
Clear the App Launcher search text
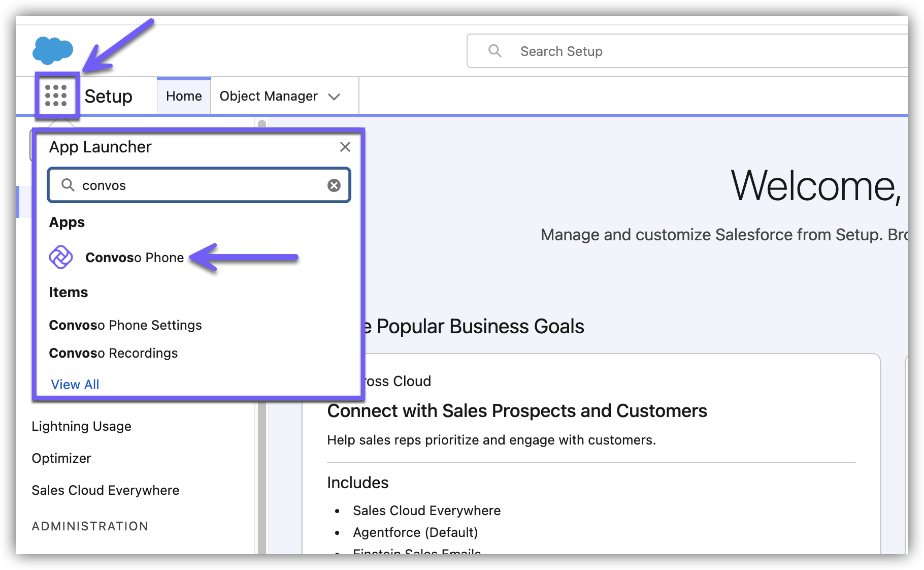pos(334,185)
